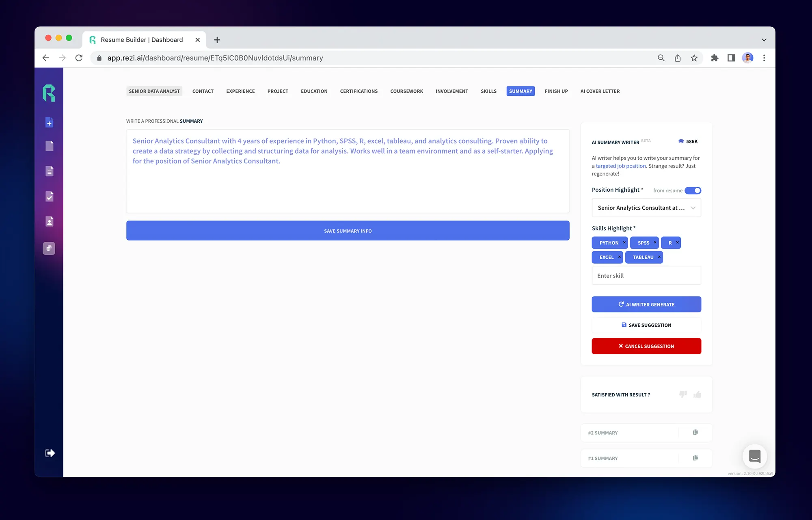Viewport: 812px width, 520px height.
Task: Copy the #2 Summary using its copy icon
Action: click(695, 432)
